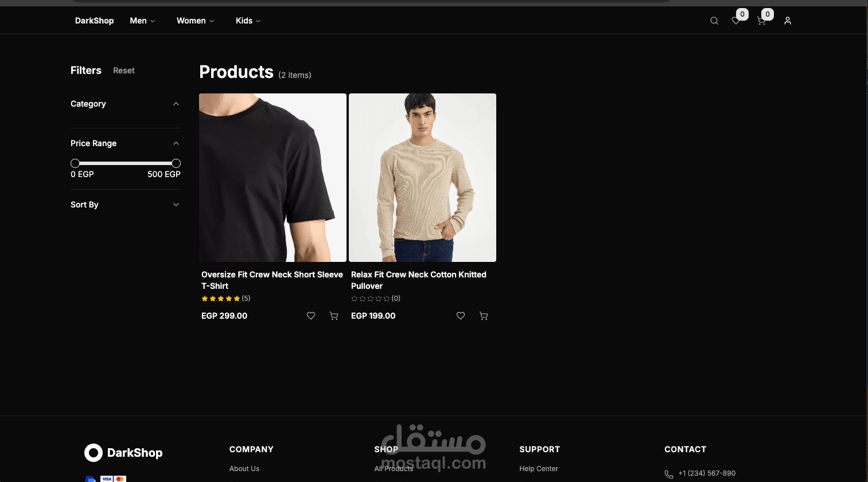Screen dimensions: 868x482
Task: View the shopping cart icon in the navbar
Action: point(761,21)
